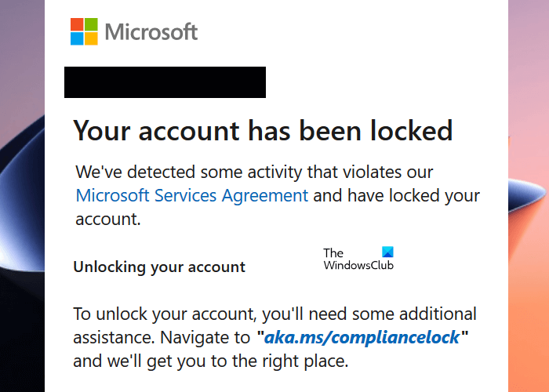Click the "assistance. Navigate to" text

[162, 339]
